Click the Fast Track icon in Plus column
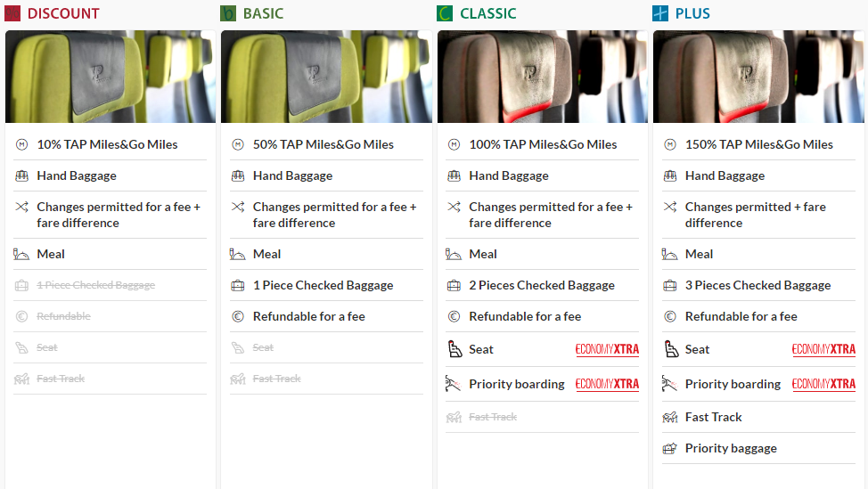Viewport: 868px width, 489px height. (670, 417)
